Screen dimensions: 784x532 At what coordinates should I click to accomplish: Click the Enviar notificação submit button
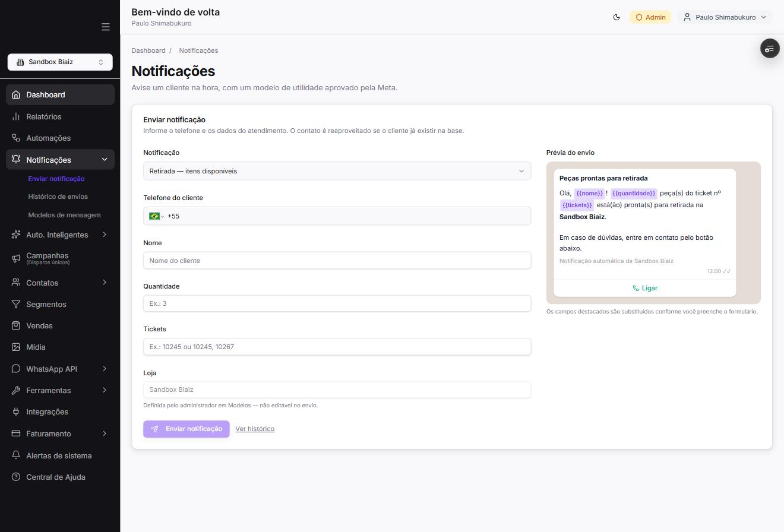click(186, 429)
